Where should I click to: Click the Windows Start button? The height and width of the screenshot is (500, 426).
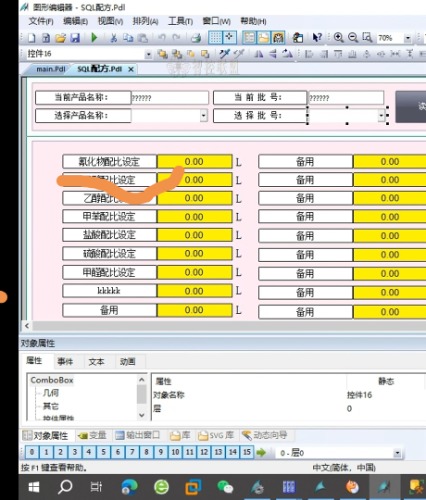(34, 487)
